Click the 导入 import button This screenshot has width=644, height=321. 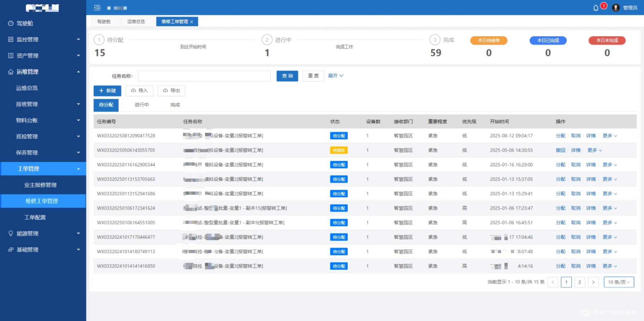tap(139, 91)
